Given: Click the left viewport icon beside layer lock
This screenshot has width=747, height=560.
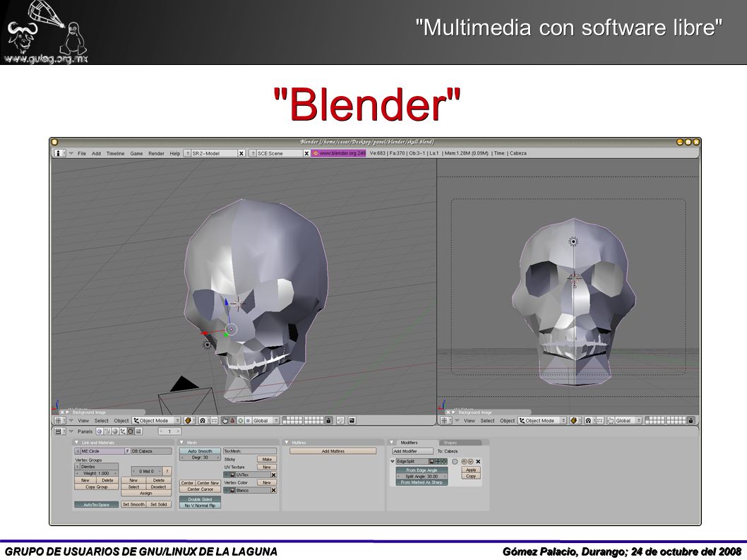Looking at the screenshot, I should click(x=340, y=420).
